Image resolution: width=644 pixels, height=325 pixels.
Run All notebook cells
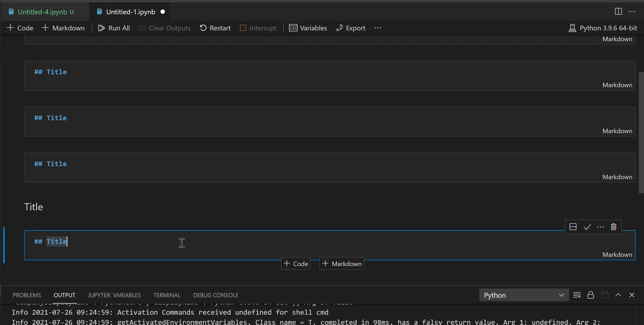[x=114, y=28]
